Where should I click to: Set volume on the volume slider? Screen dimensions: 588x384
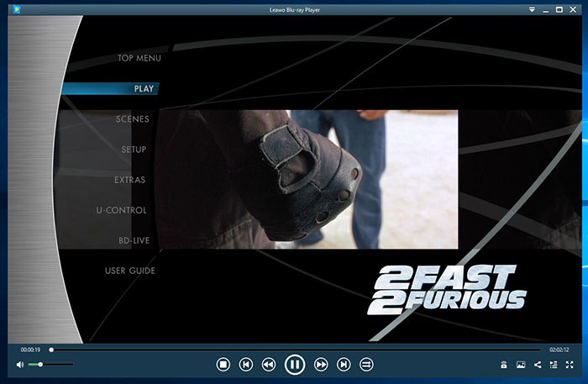(x=50, y=365)
